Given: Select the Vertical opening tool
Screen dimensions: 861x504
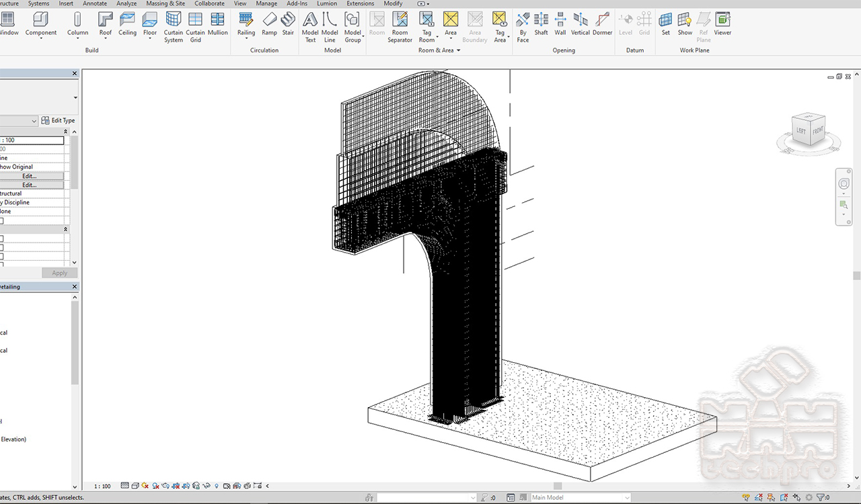Looking at the screenshot, I should coord(581,24).
